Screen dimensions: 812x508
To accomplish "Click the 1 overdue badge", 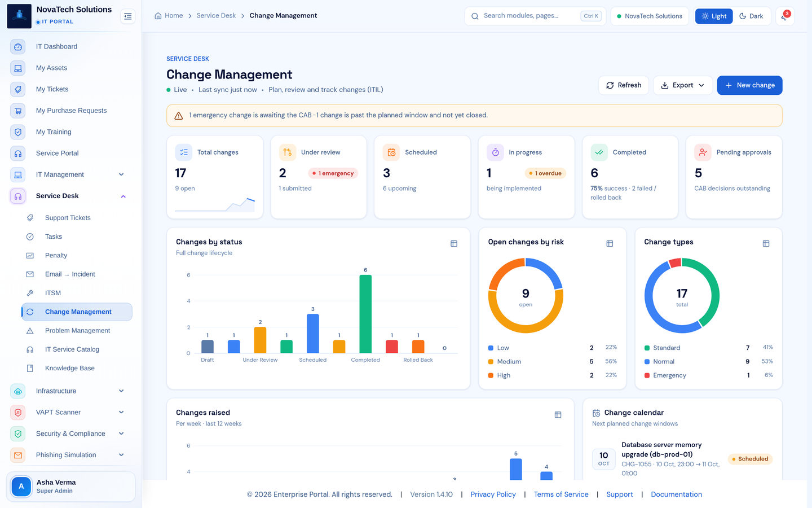I will [545, 174].
